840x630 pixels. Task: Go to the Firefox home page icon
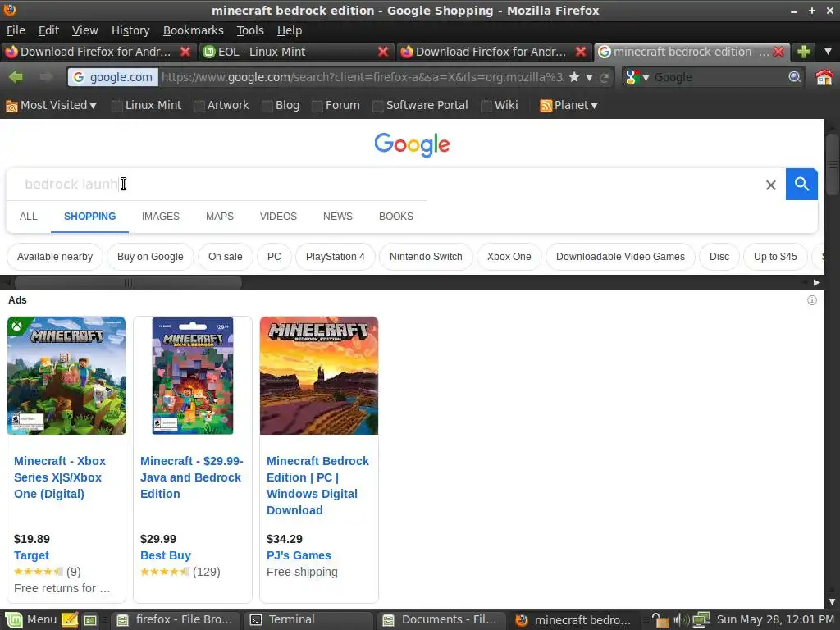pos(824,77)
